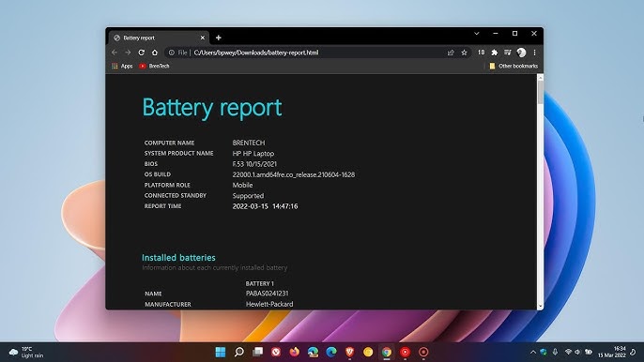Click the Hewlett-Packard manufacturer value
This screenshot has height=362, width=644.
[x=269, y=304]
